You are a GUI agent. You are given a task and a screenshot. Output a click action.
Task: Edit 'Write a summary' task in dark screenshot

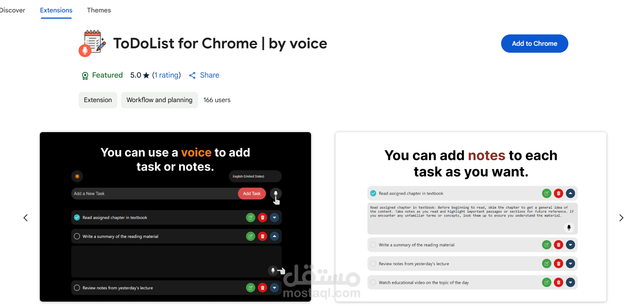tap(251, 236)
